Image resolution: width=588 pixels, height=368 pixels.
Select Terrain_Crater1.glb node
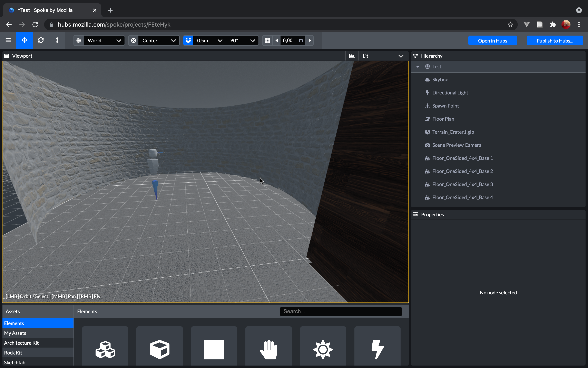click(498, 132)
